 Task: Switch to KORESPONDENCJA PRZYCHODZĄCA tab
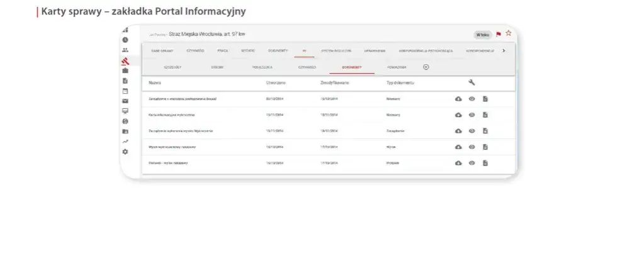(x=426, y=51)
